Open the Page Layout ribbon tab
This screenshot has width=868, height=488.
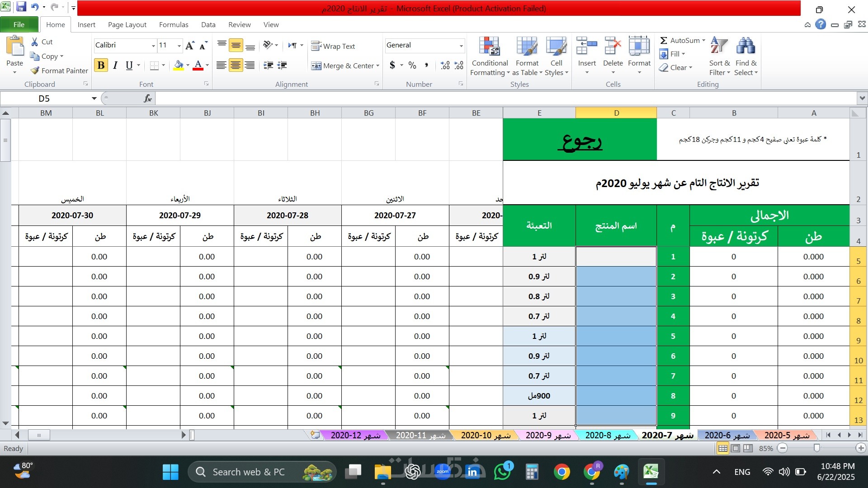click(127, 25)
